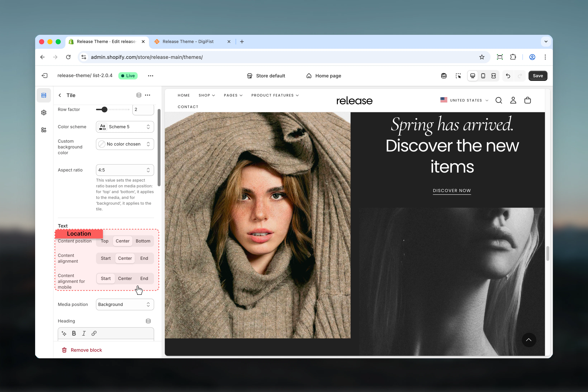Screen dimensions: 588x392
Task: Save the theme changes
Action: (538, 76)
